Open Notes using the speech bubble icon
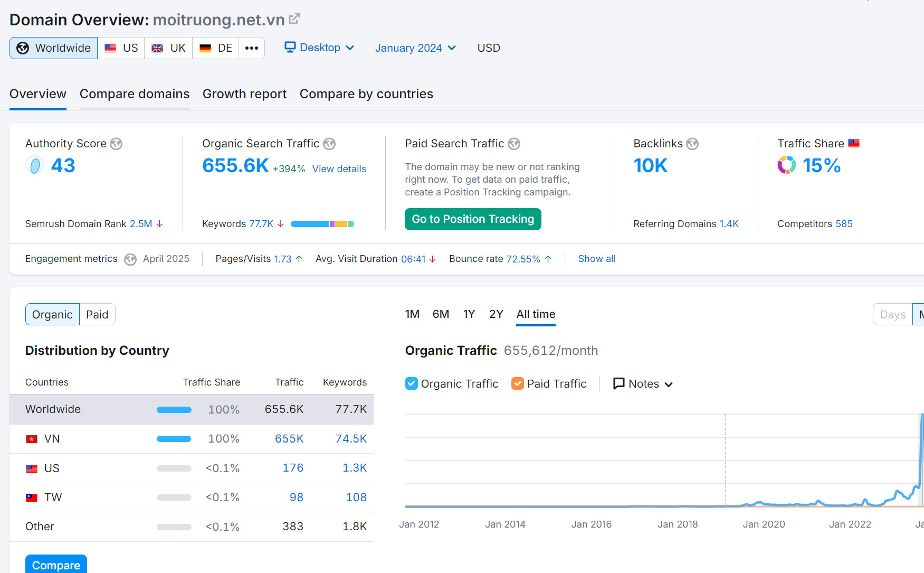The height and width of the screenshot is (573, 924). click(x=619, y=383)
